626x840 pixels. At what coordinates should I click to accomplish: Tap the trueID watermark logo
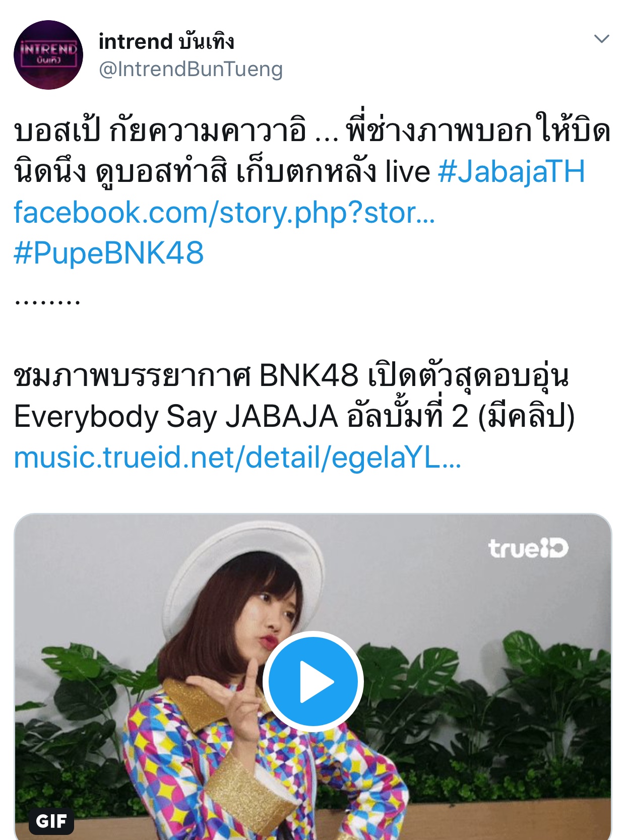point(528,548)
